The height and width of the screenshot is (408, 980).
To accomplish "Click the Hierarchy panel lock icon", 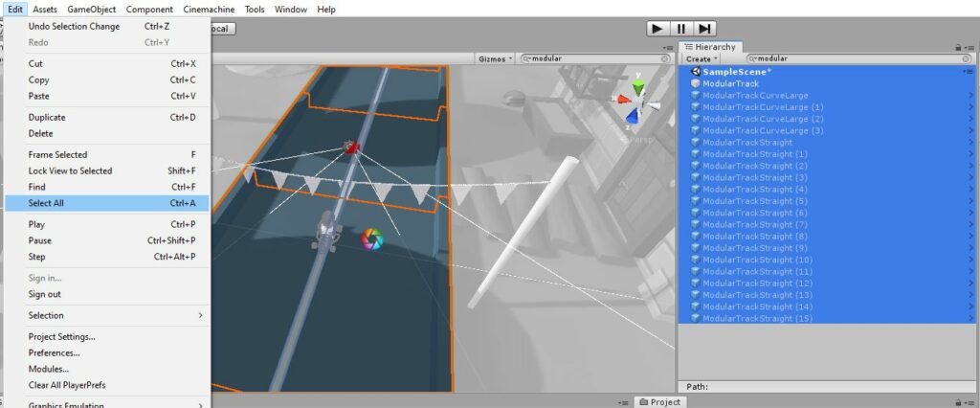I will point(957,46).
